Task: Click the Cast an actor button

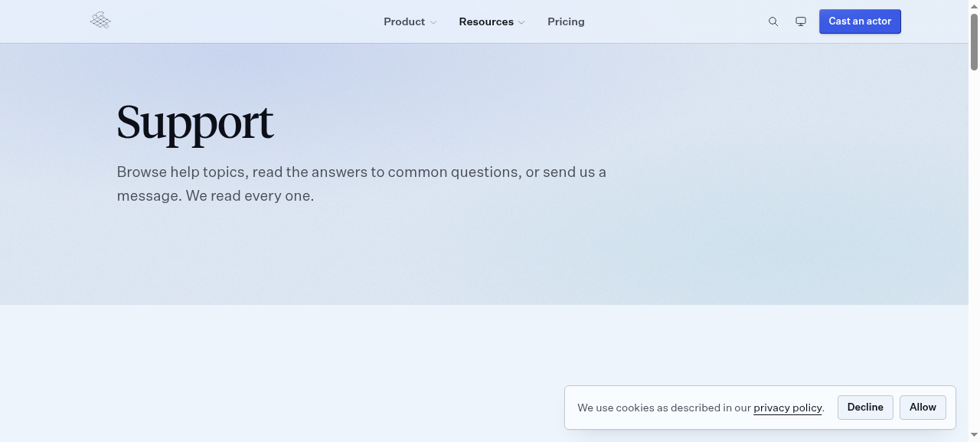Action: tap(860, 21)
